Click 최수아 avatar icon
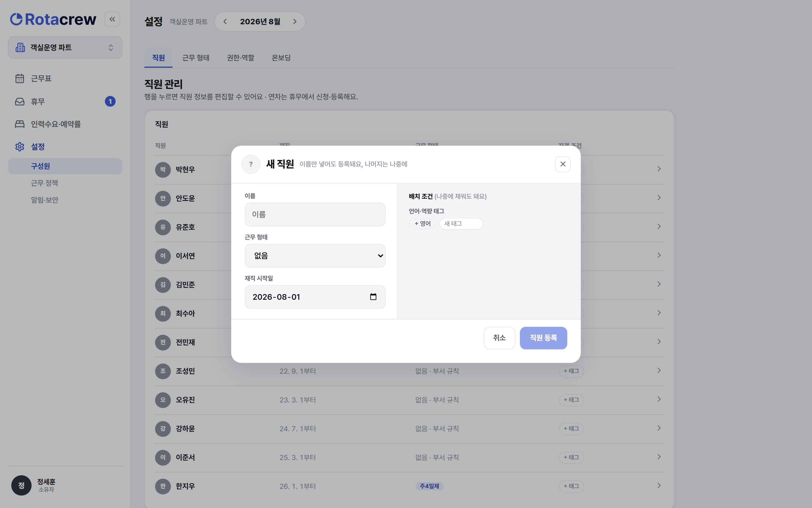The width and height of the screenshot is (812, 508). click(x=163, y=314)
